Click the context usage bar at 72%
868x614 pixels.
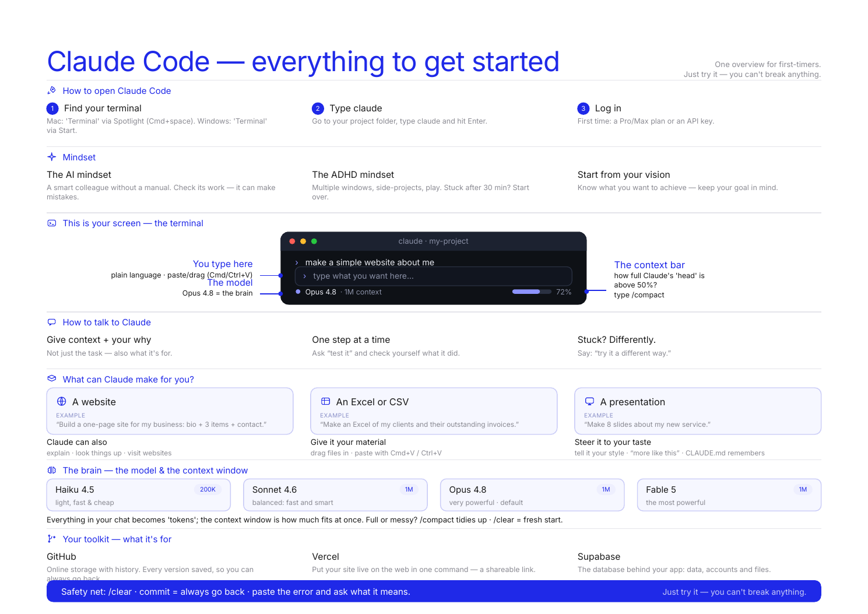(x=532, y=292)
